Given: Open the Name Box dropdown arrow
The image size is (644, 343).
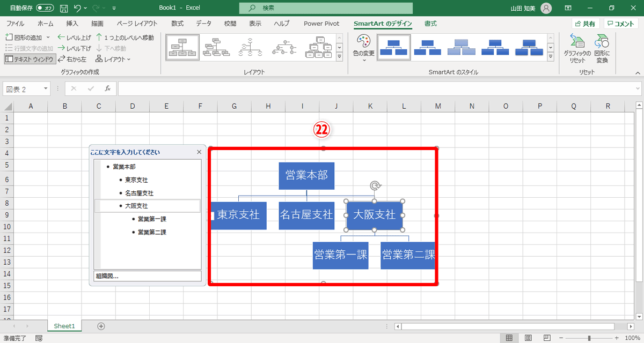Looking at the screenshot, I should pyautogui.click(x=46, y=89).
